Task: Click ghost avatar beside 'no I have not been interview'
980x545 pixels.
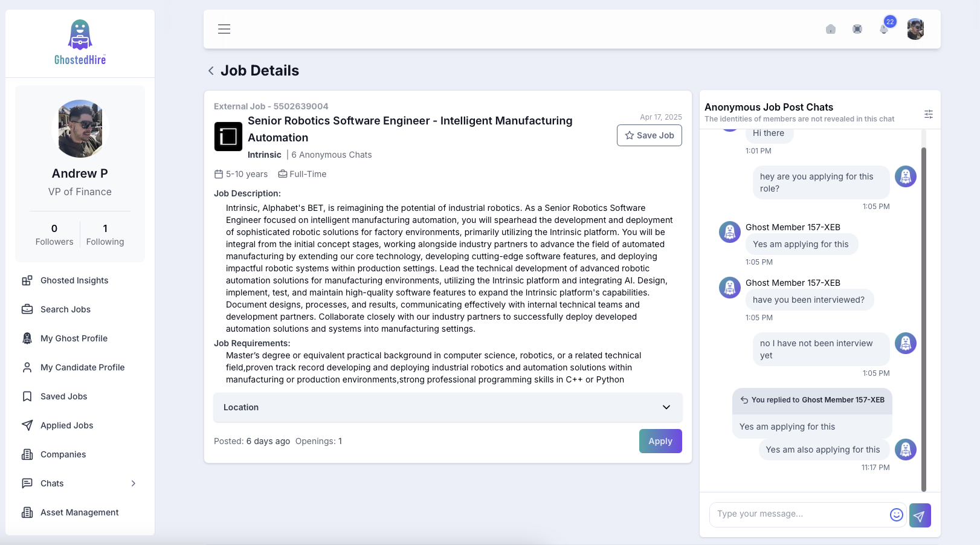Action: [906, 343]
